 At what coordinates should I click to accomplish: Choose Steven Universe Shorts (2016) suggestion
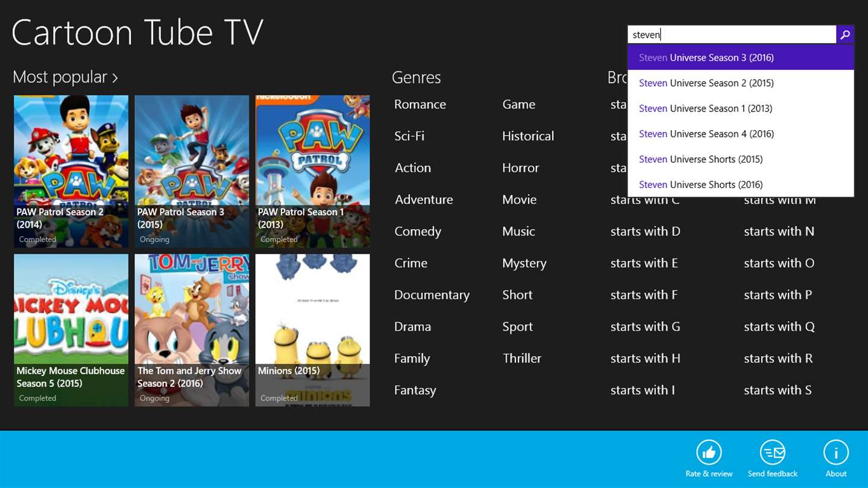(741, 184)
